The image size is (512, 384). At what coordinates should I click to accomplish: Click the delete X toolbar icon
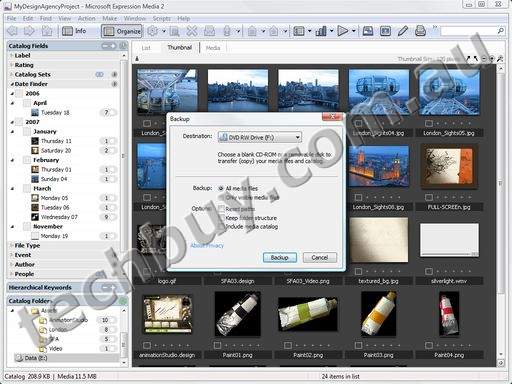[x=192, y=31]
